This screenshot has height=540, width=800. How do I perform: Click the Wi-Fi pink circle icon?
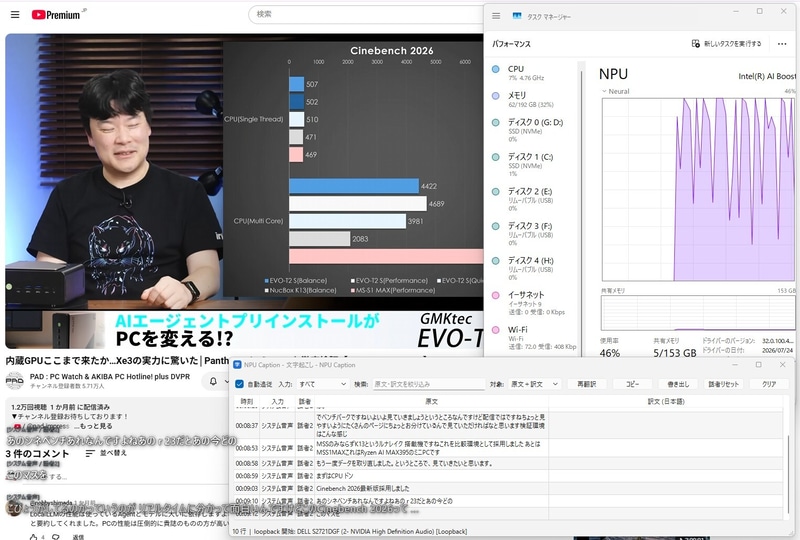495,330
